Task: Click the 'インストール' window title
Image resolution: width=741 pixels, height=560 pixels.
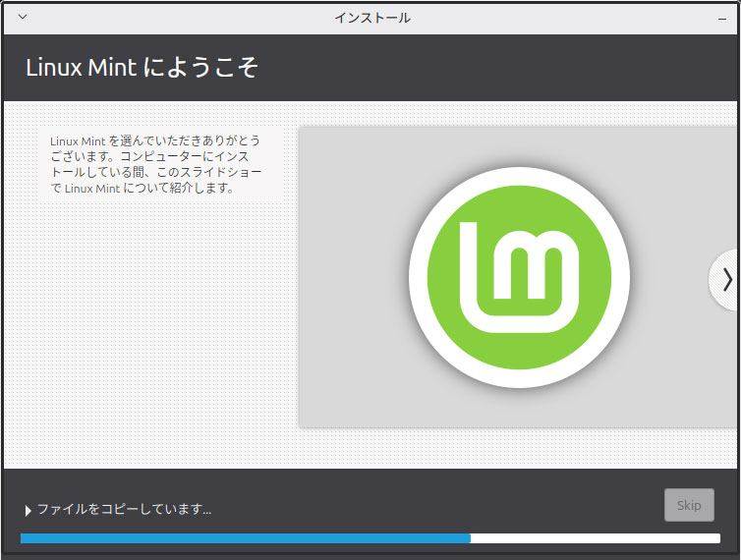Action: tap(372, 18)
